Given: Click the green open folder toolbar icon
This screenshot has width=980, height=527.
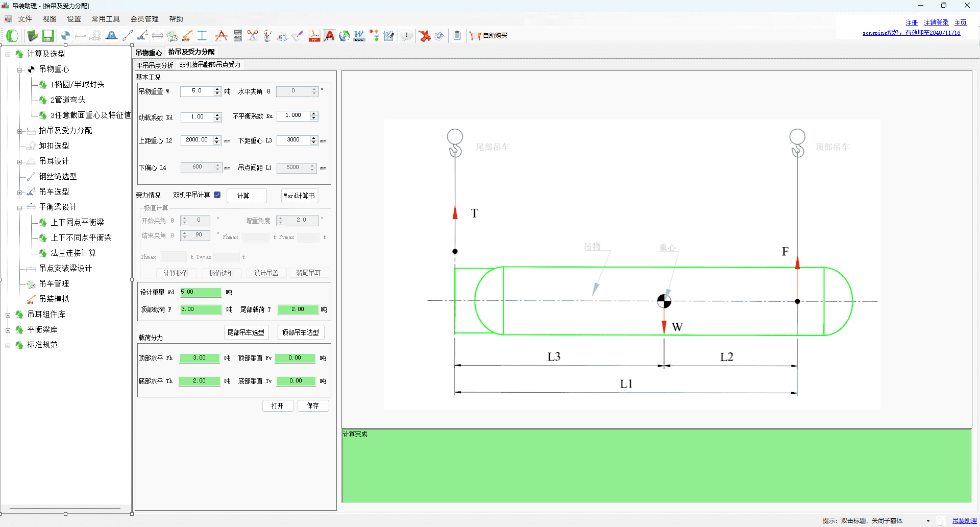Looking at the screenshot, I should [33, 36].
